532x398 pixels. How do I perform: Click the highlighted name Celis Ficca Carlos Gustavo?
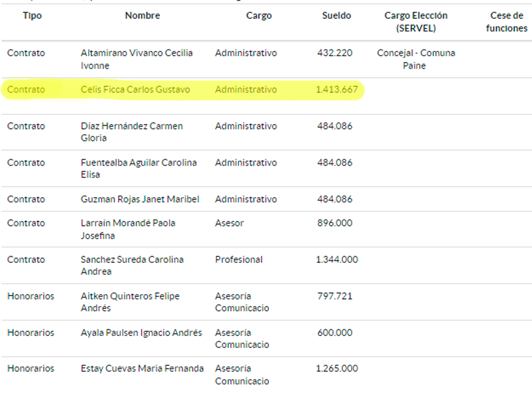coord(135,89)
